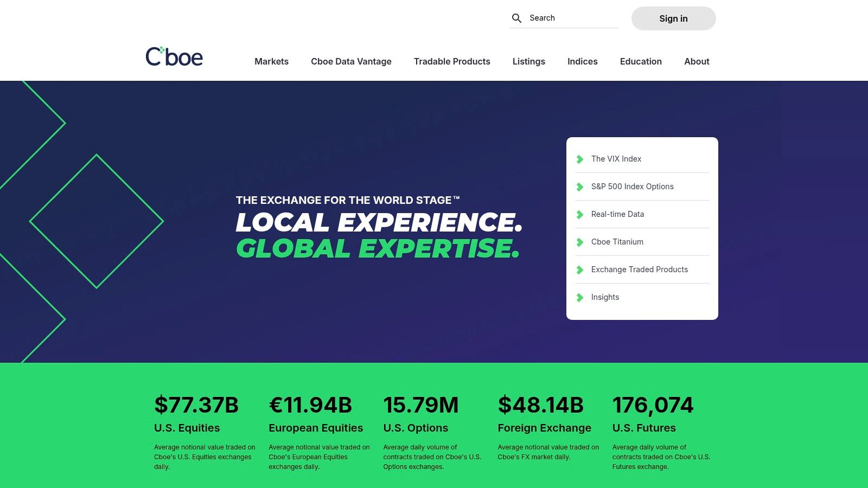Select the €11.94B European Equities figure
The image size is (868, 488).
310,405
